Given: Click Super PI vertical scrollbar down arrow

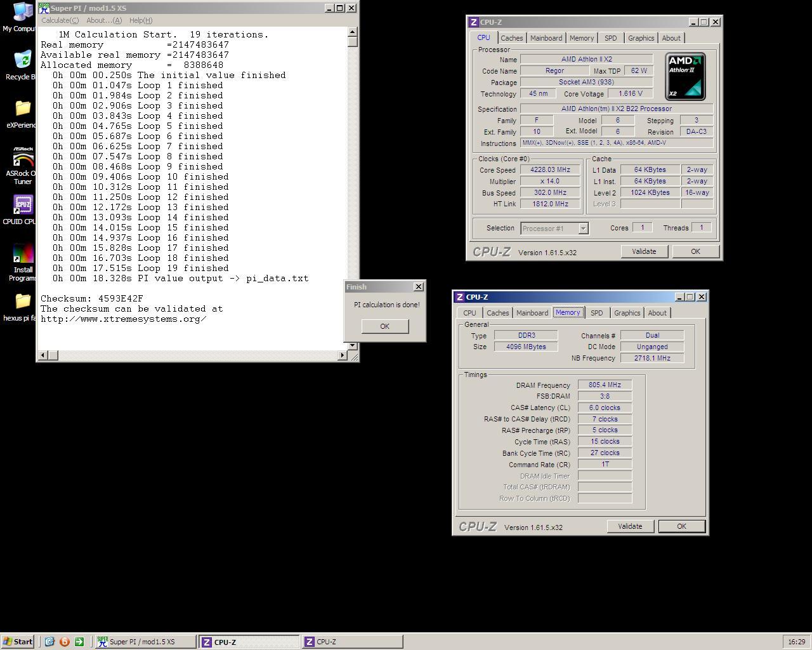Looking at the screenshot, I should (353, 345).
